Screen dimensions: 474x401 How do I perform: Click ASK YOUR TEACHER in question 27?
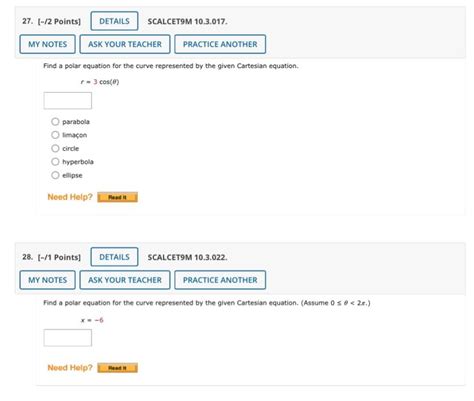coord(125,44)
